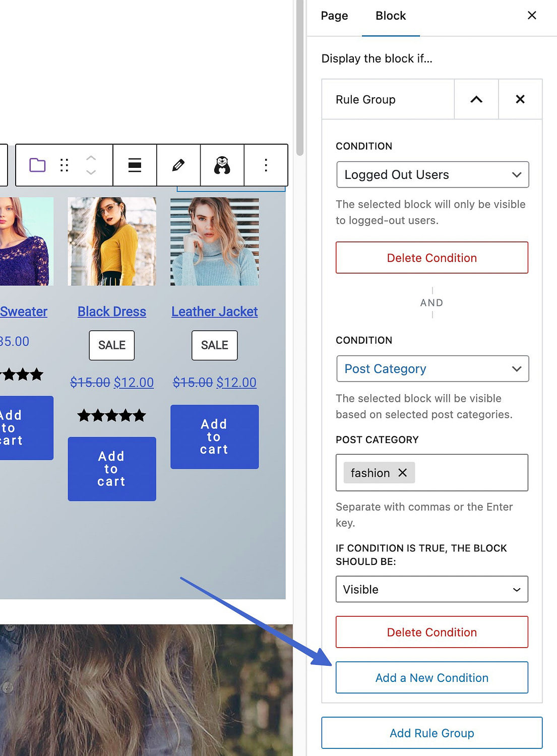Open the Logged Out Users dropdown
Screen dimensions: 557x756
click(432, 174)
